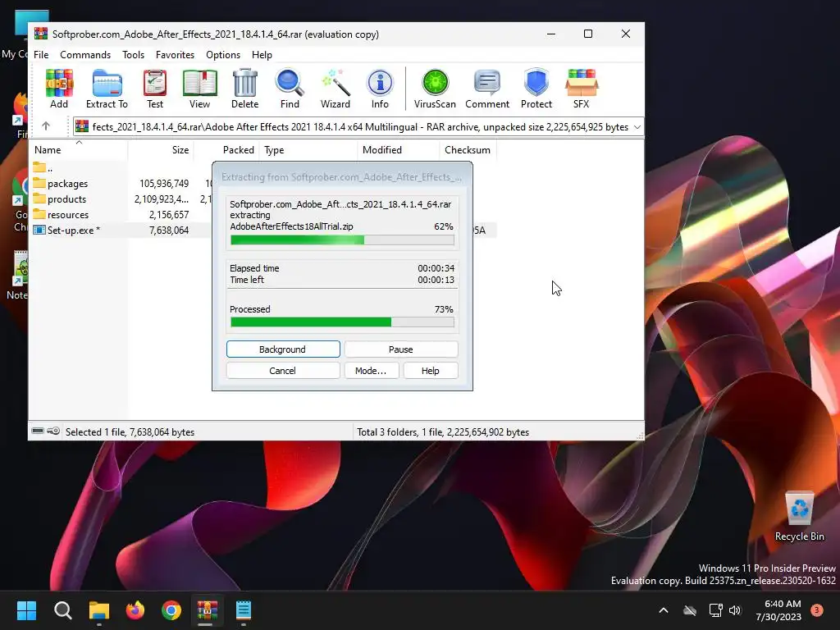Open the View file toolbar icon
Viewport: 840px width, 630px height.
pyautogui.click(x=199, y=89)
